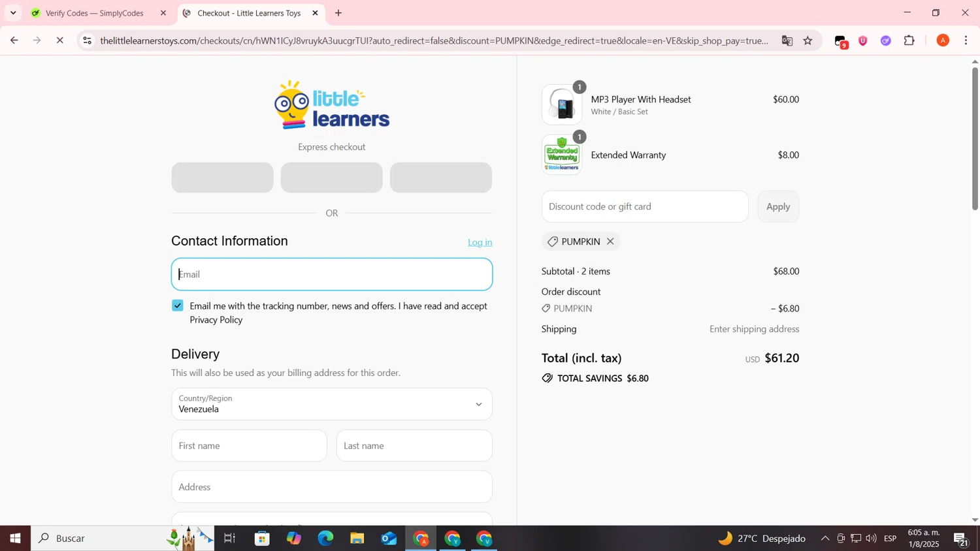Open the Extensions puzzle icon
980x551 pixels.
point(909,40)
